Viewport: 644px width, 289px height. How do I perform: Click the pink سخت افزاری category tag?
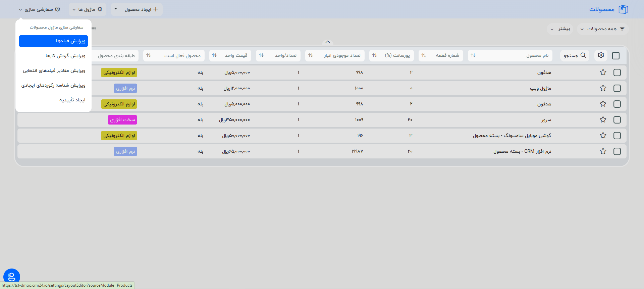[122, 120]
